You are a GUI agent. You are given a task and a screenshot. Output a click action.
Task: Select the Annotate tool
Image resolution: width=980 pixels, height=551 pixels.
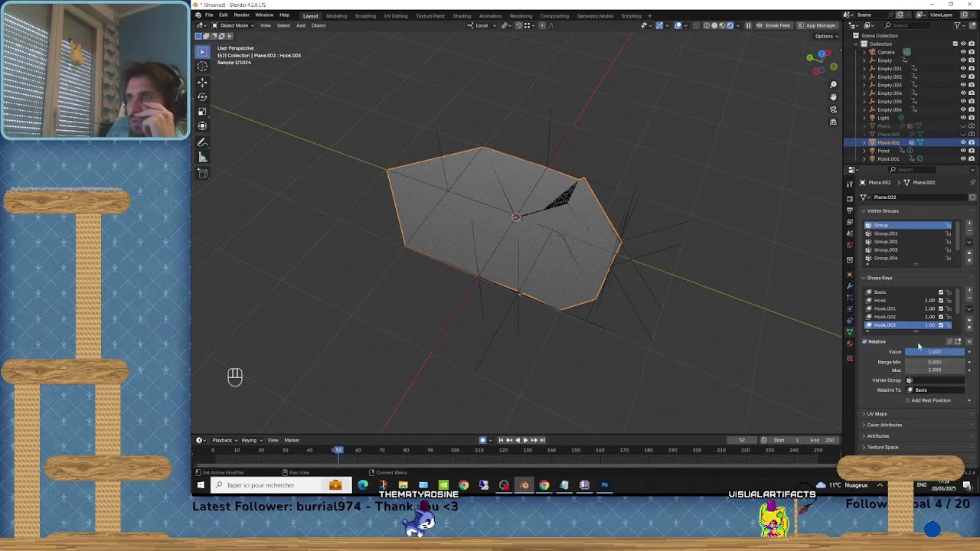pos(202,143)
